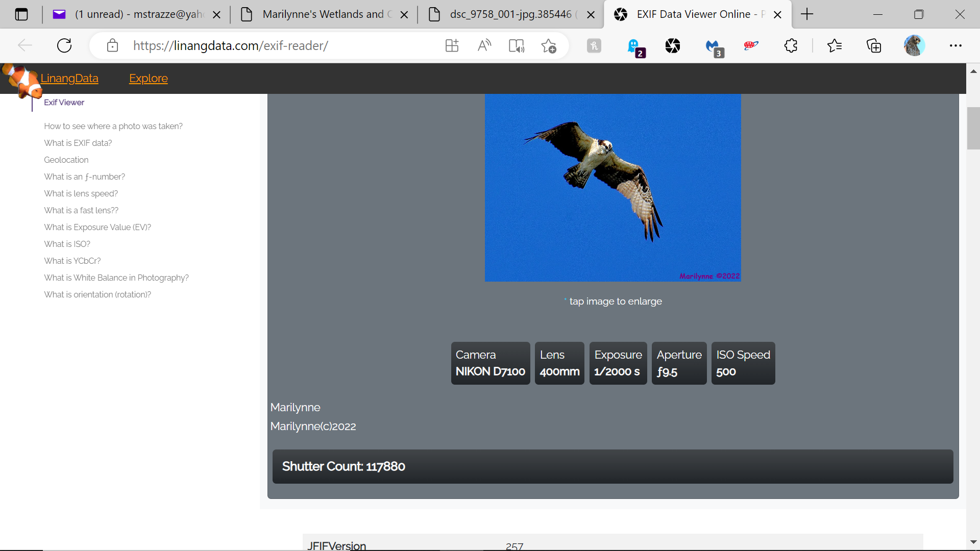This screenshot has width=980, height=551.
Task: Switch to Yahoo mail unread tab
Action: (138, 14)
